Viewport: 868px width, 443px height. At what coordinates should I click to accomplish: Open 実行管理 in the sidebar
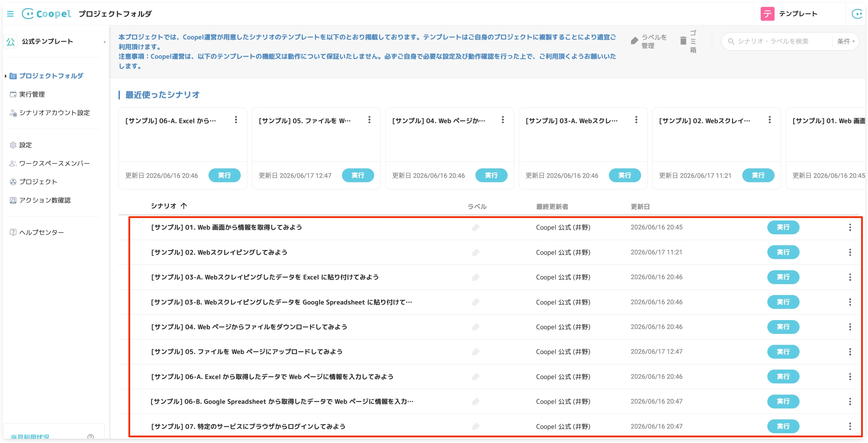click(32, 94)
